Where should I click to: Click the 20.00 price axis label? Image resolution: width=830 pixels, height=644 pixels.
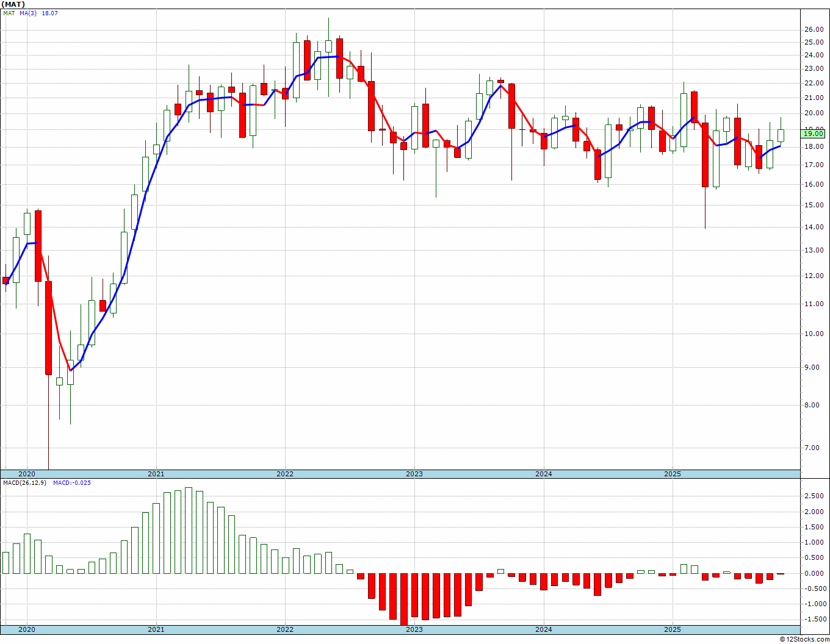tap(814, 113)
